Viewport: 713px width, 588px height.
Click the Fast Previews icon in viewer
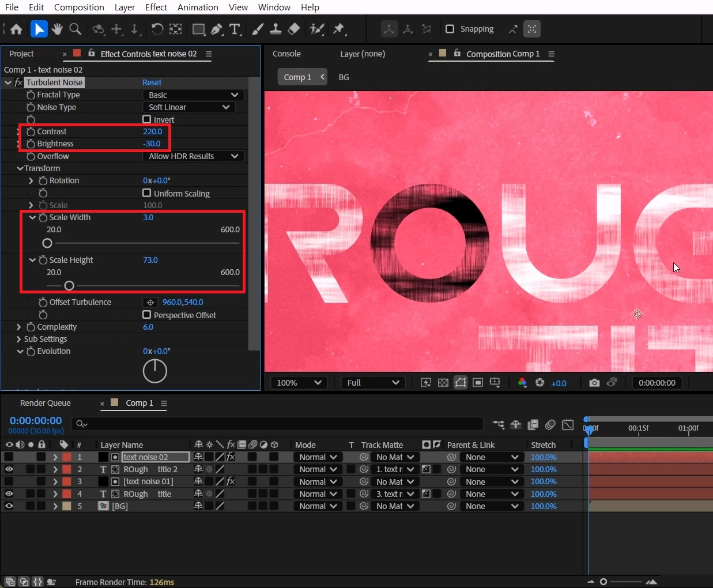[426, 383]
